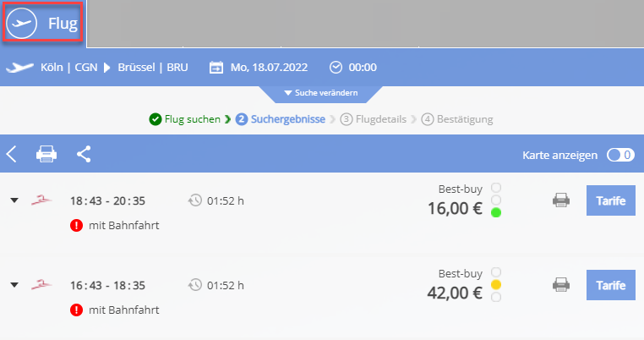Print the 16:43 - 18:35 connection
This screenshot has width=644, height=340.
click(x=561, y=285)
